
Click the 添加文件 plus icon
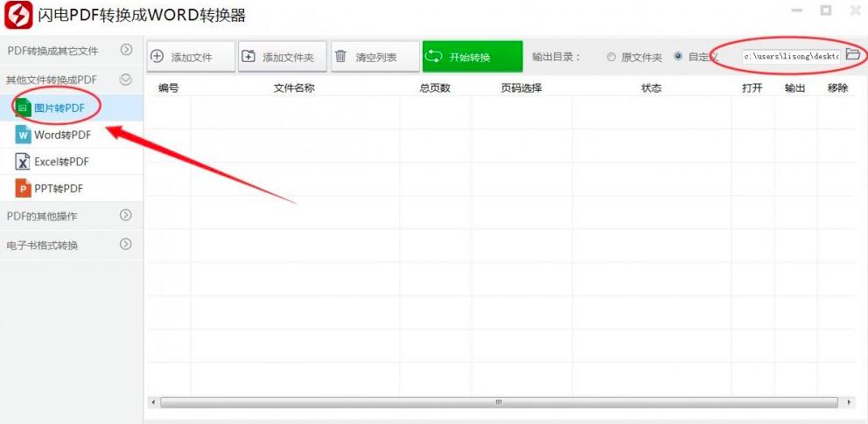[x=157, y=56]
